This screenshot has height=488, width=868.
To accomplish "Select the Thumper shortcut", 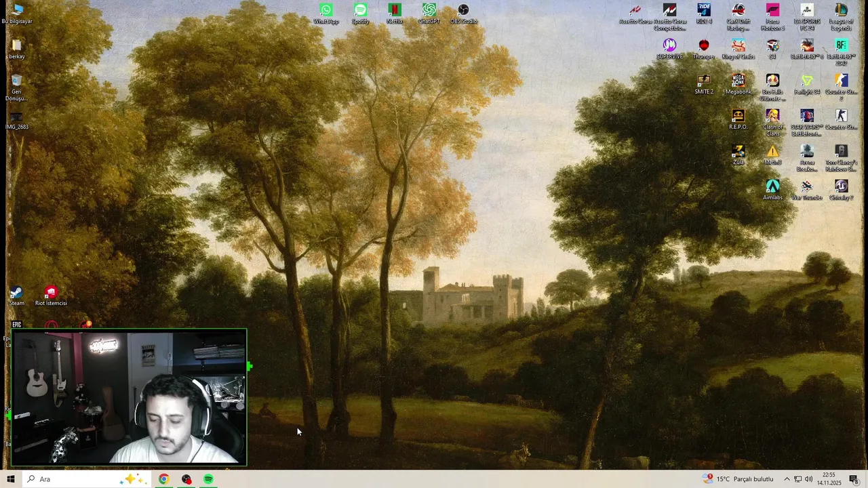I will pyautogui.click(x=704, y=49).
